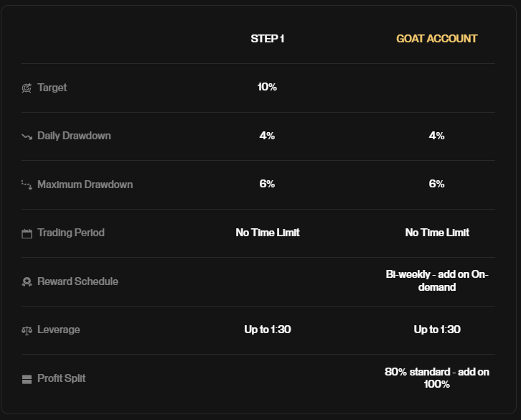The width and height of the screenshot is (521, 420).
Task: Click GOAT Account 4% daily drawdown value
Action: coord(436,136)
